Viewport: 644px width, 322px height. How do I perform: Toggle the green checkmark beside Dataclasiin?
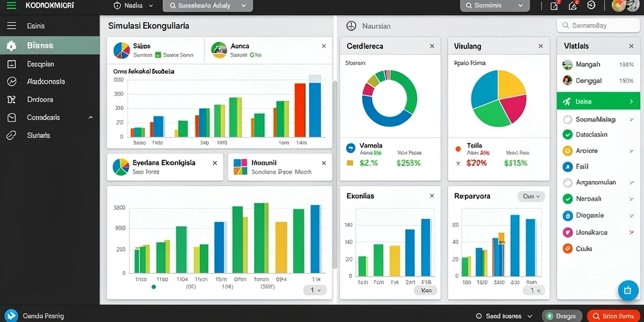coord(568,135)
